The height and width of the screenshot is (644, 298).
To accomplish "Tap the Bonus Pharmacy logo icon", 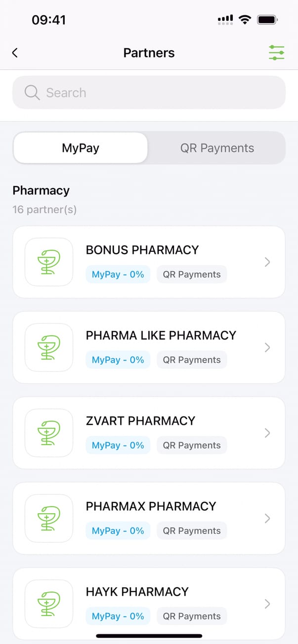I will [49, 262].
